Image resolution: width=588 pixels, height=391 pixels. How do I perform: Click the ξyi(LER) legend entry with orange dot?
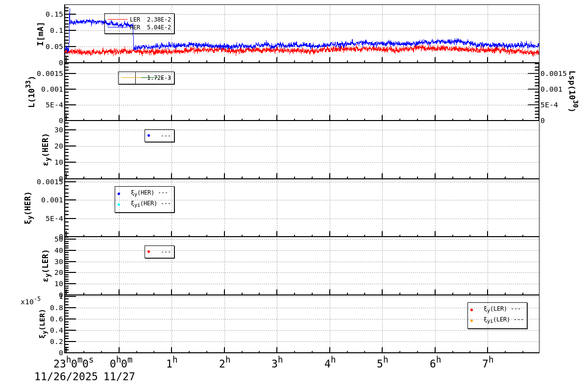coord(497,320)
